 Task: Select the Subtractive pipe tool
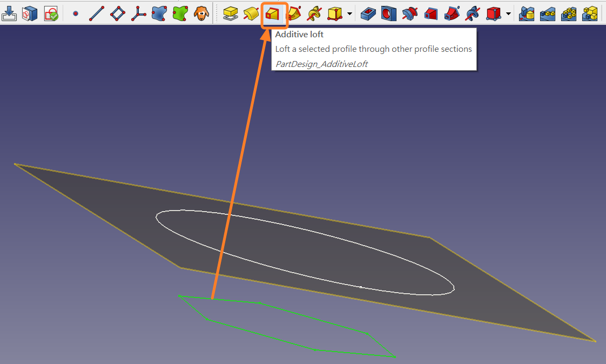point(452,14)
